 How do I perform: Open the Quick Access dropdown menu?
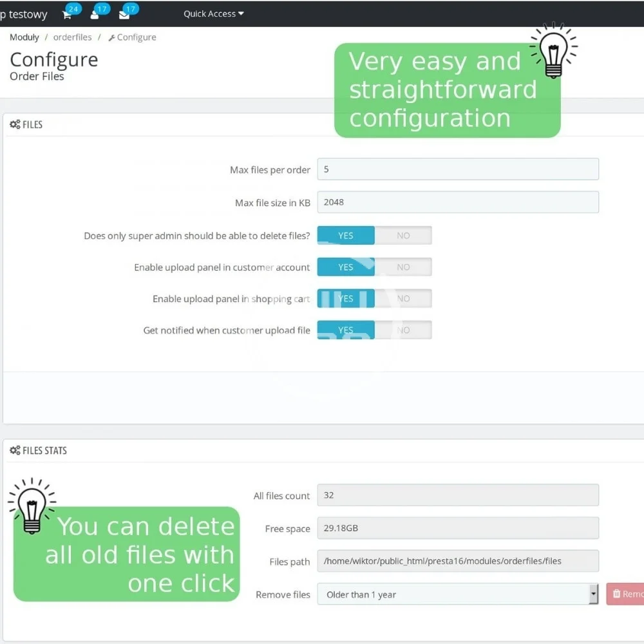(213, 14)
